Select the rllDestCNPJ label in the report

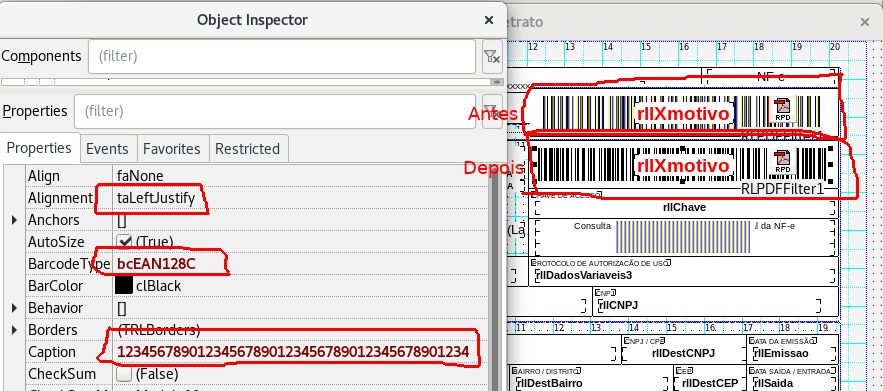683,353
